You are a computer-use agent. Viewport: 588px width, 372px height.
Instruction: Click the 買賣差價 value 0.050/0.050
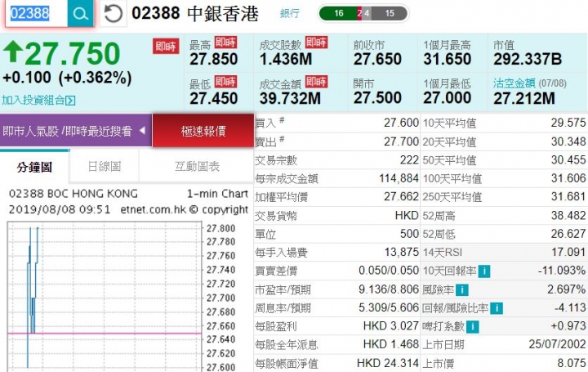point(389,271)
